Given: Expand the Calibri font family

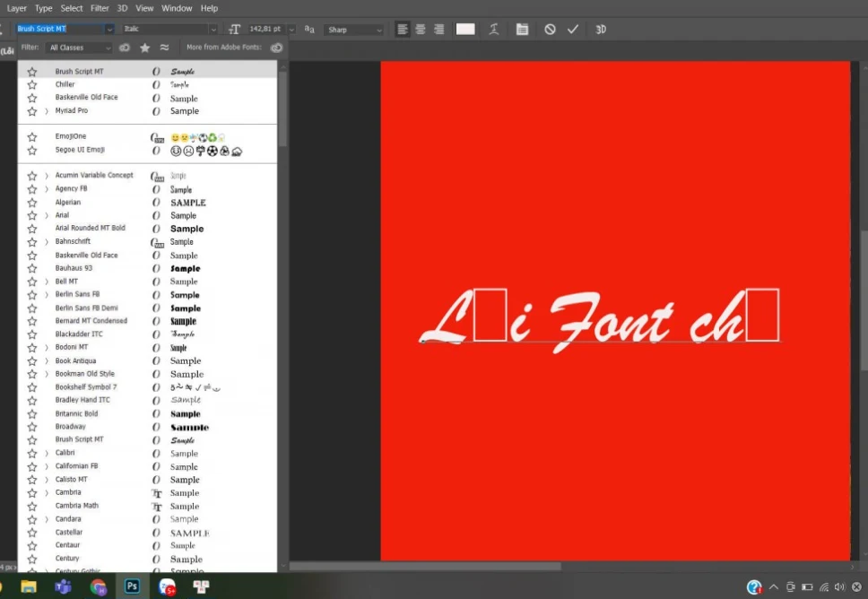Looking at the screenshot, I should (x=47, y=454).
